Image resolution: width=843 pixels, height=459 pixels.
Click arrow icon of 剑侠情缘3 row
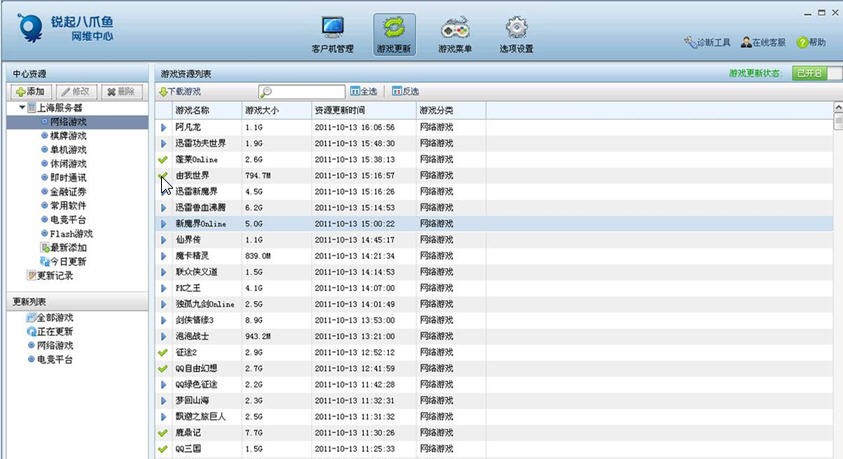coord(163,320)
